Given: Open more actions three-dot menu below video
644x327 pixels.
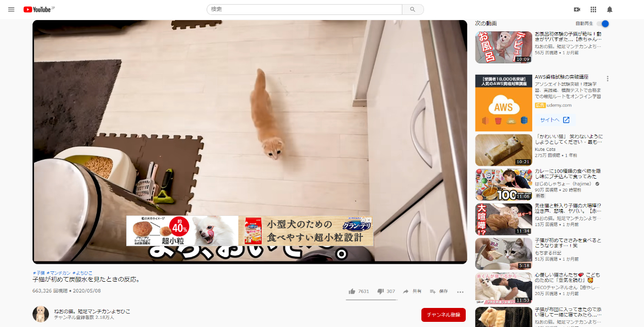Looking at the screenshot, I should coord(461,291).
